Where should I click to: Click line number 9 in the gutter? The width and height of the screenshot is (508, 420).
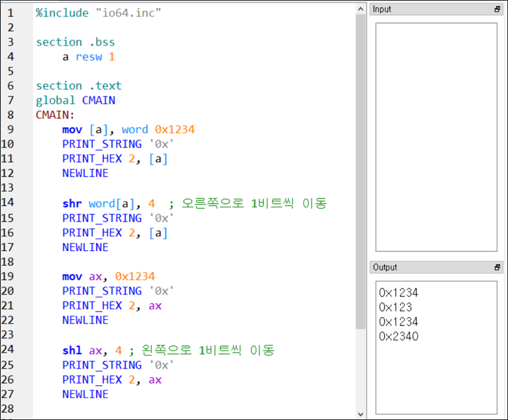pos(10,130)
